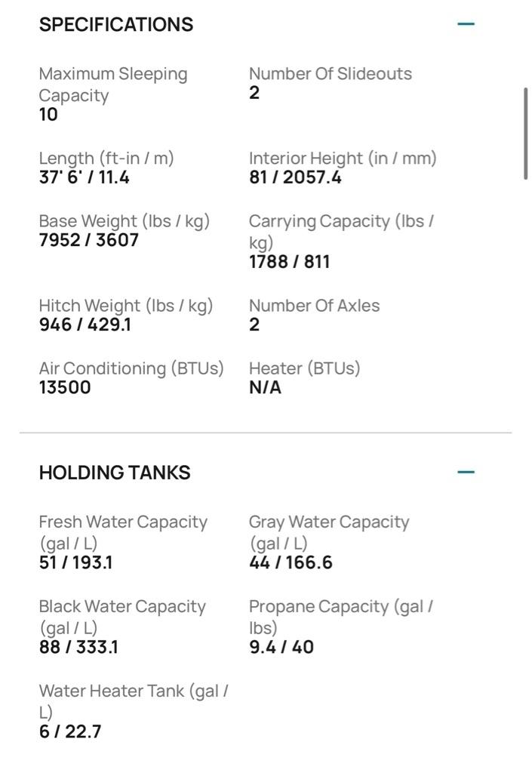Click carrying capacity value 1788 / 811

coord(289,262)
